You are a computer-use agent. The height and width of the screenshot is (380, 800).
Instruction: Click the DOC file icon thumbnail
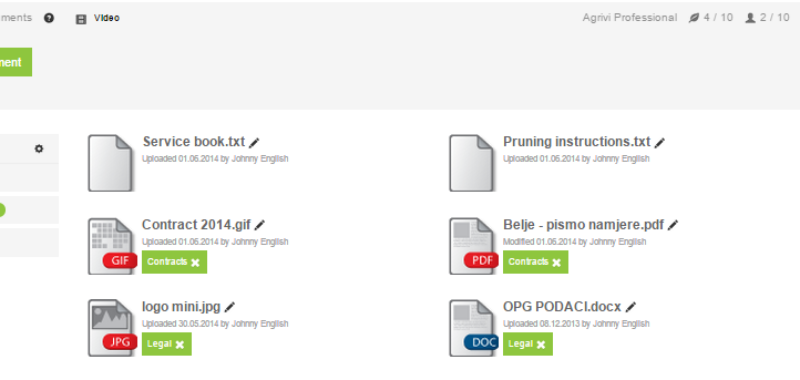pyautogui.click(x=473, y=328)
